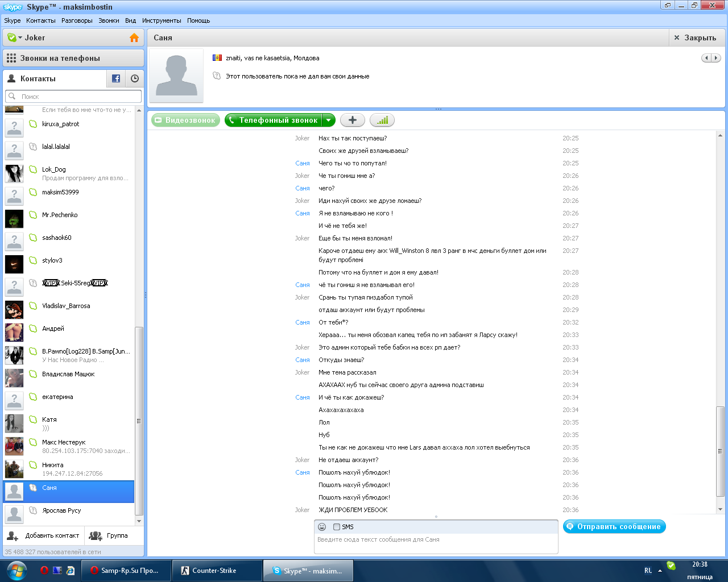Viewport: 728px width, 582px height.
Task: Open the Вид menu
Action: pyautogui.click(x=131, y=20)
